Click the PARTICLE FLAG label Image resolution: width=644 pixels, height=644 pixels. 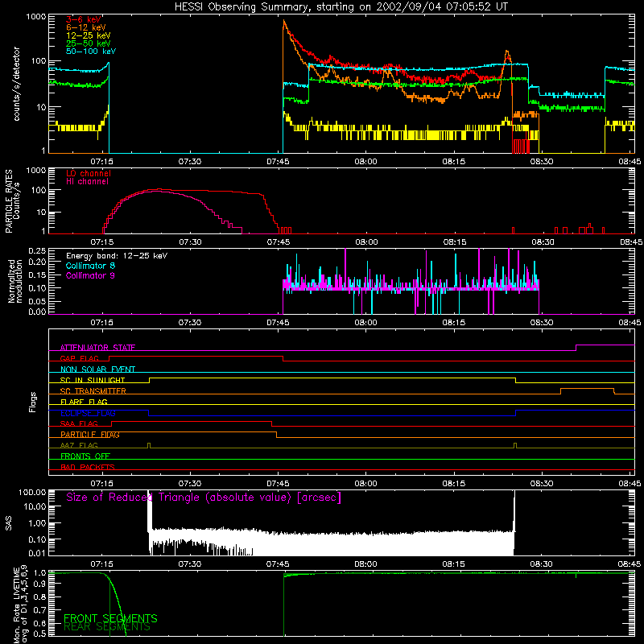coord(90,435)
